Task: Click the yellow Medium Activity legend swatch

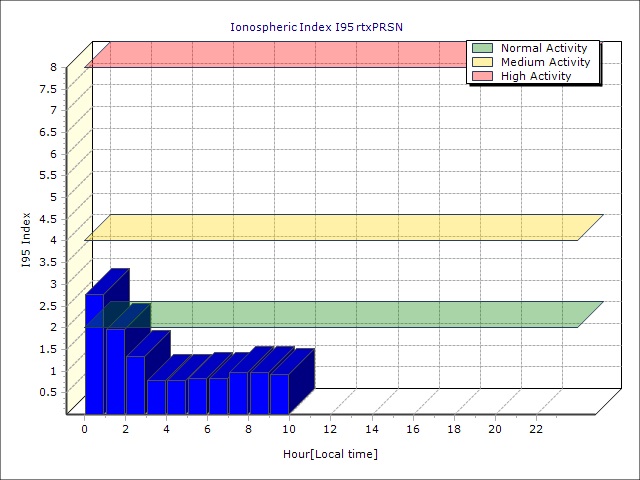Action: (482, 62)
